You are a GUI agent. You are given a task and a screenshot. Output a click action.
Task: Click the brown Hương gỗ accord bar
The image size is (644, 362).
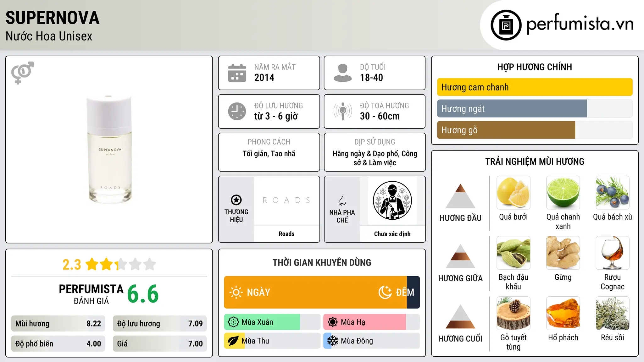point(506,130)
